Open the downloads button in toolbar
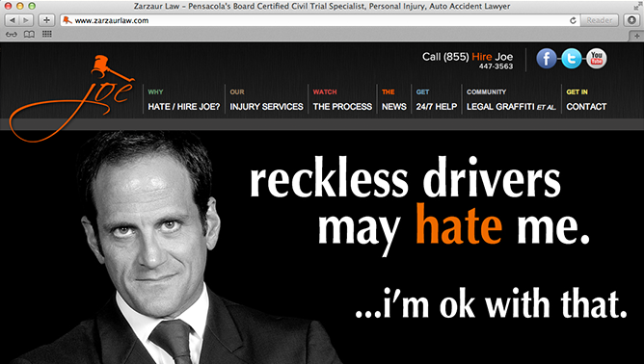This screenshot has height=364, width=644. [632, 20]
